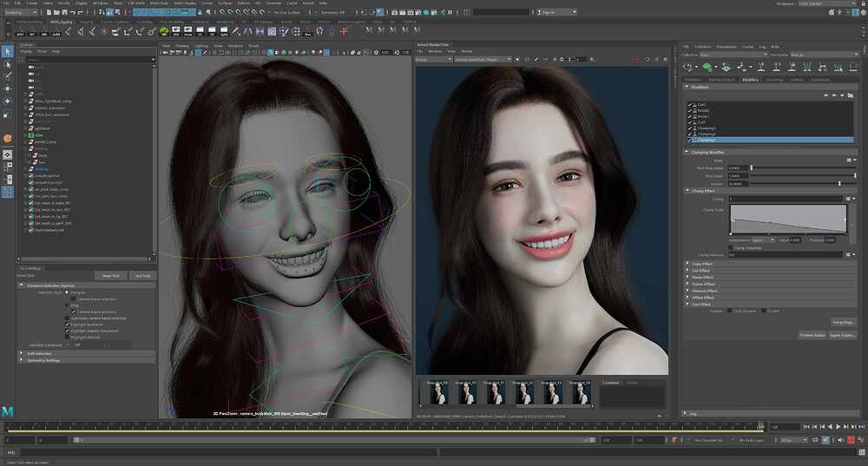The width and height of the screenshot is (868, 466).
Task: Select the Scale tool in the toolbox
Action: pyautogui.click(x=7, y=114)
